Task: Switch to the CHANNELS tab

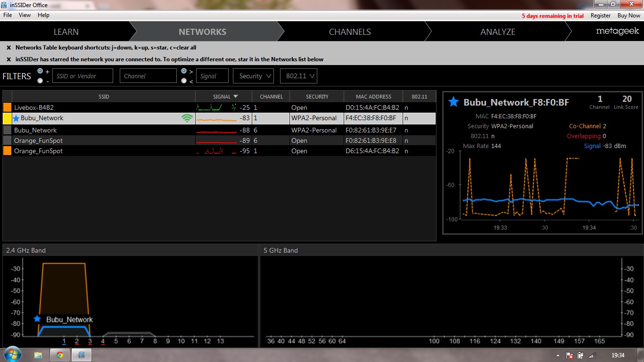Action: tap(350, 32)
